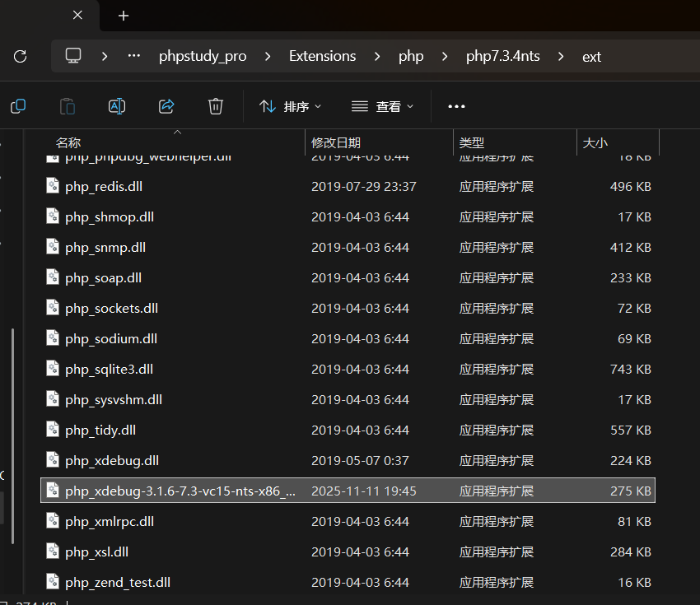Select php_zend_test.dll file
Image resolution: width=700 pixels, height=605 pixels.
tap(348, 582)
